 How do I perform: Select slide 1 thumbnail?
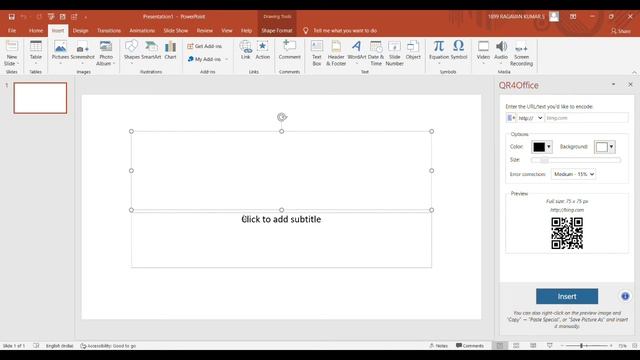click(x=40, y=98)
